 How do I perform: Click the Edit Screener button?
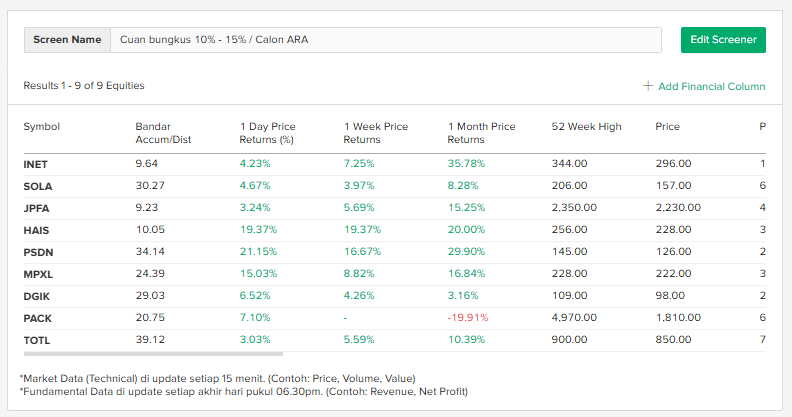coord(723,40)
